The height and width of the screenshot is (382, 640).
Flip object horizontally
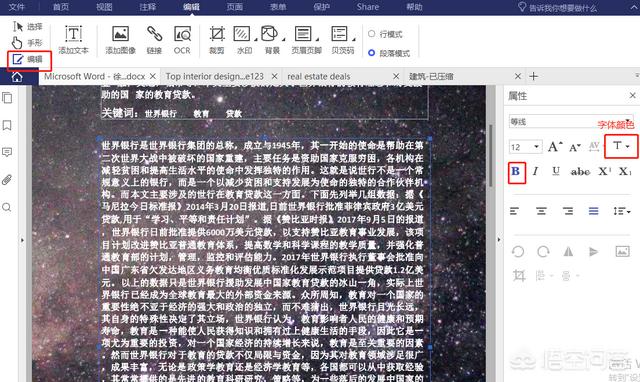tap(568, 251)
